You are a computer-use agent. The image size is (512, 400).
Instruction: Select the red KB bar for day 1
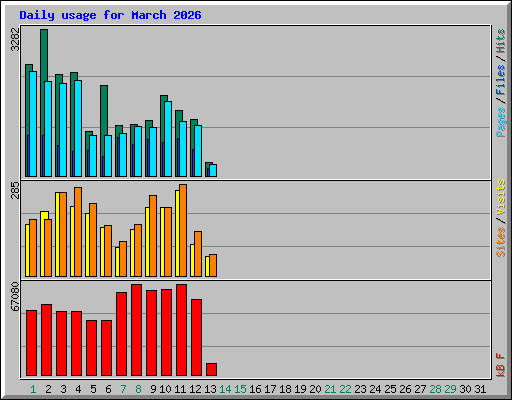[x=32, y=343]
